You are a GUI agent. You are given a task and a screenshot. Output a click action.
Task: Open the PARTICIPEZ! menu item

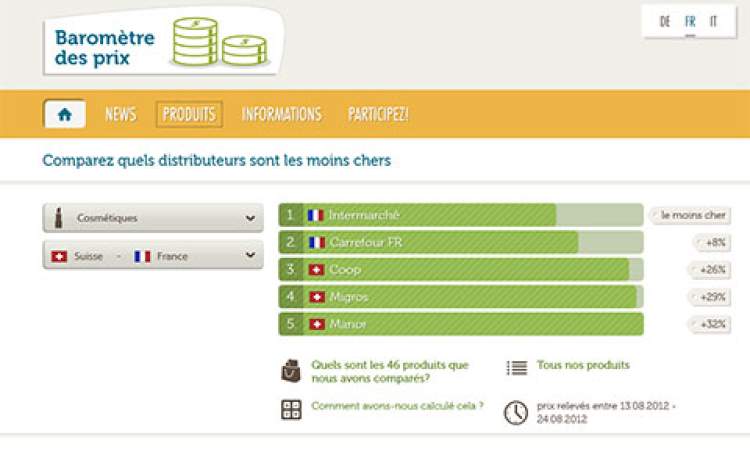point(378,114)
